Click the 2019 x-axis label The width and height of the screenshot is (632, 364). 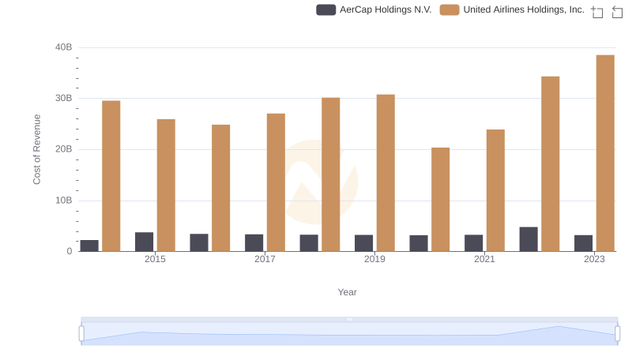374,259
